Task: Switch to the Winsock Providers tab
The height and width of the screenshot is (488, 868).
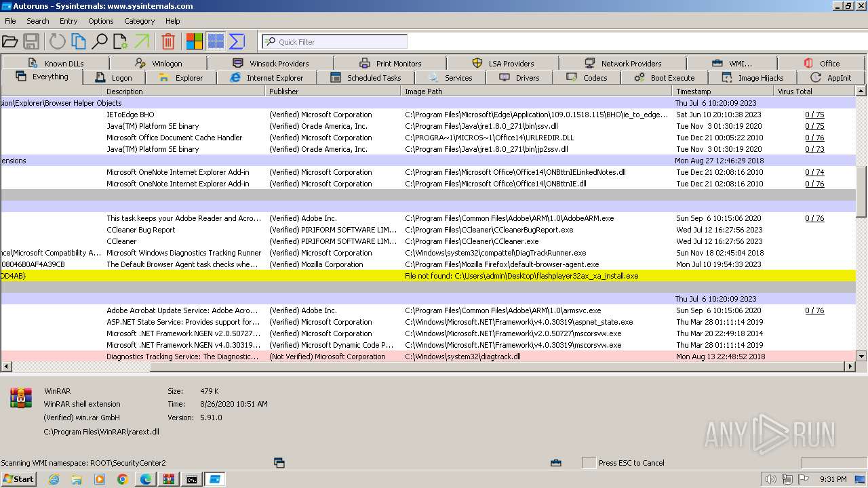Action: coord(270,63)
